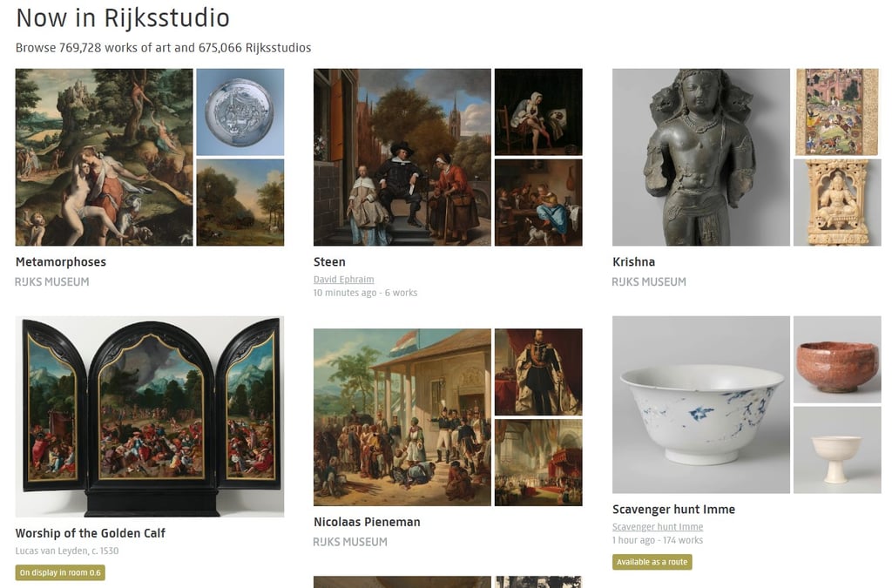Viewport: 892px width, 588px height.
Task: Select the ivory carved Krishna relief thumbnail
Action: [x=837, y=202]
